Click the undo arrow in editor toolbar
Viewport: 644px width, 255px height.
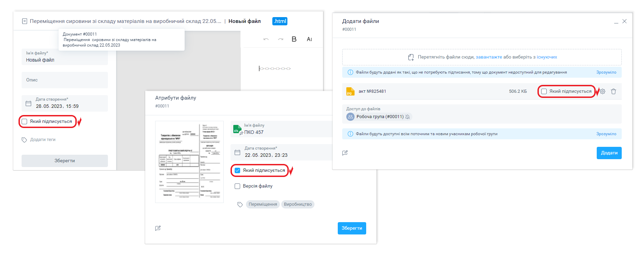coord(266,39)
